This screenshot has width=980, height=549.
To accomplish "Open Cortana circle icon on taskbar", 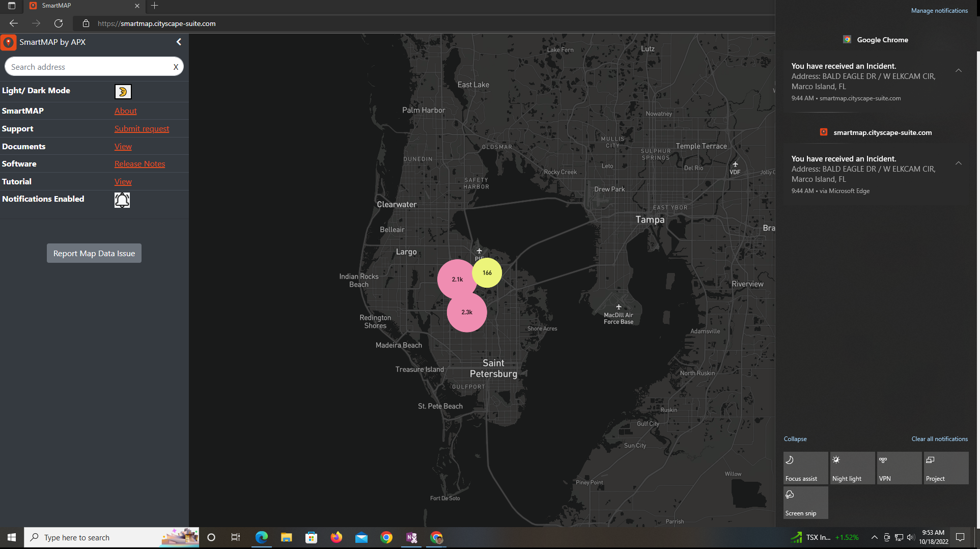I will [x=211, y=537].
